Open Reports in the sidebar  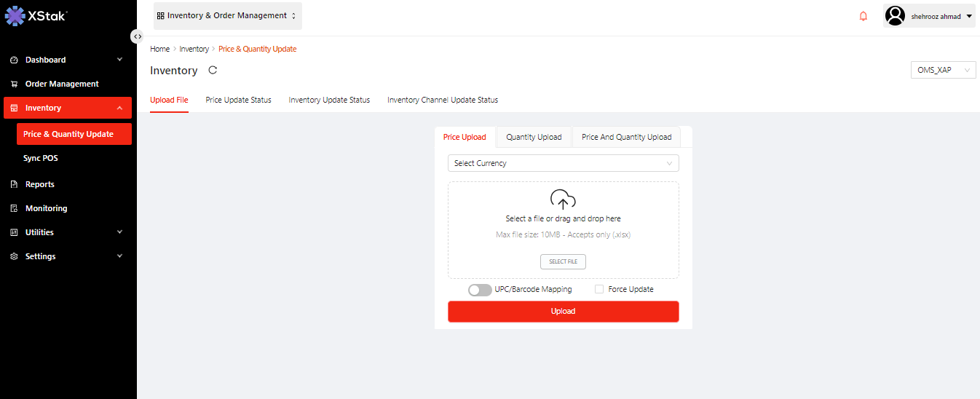click(40, 184)
